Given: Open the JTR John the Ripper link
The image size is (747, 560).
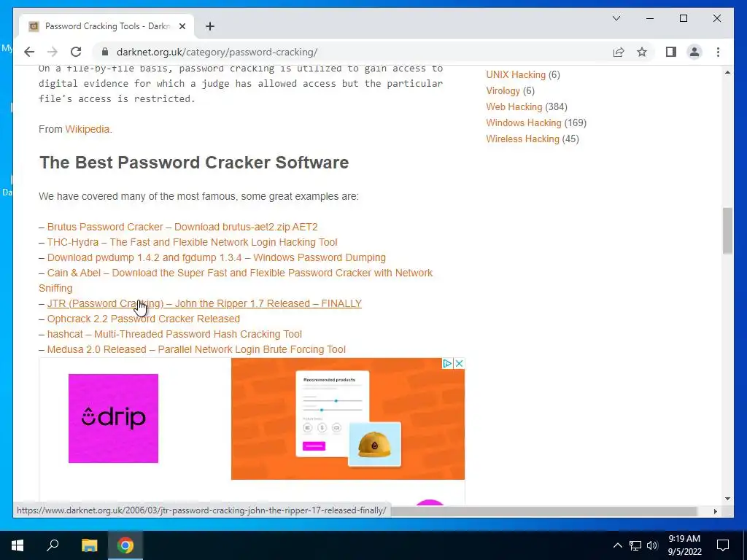Looking at the screenshot, I should click(x=204, y=304).
